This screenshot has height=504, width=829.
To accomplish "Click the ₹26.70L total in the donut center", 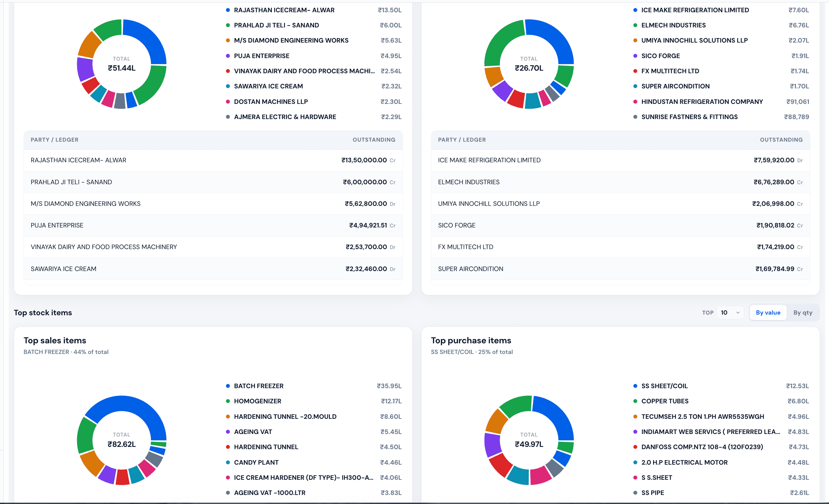I will pyautogui.click(x=529, y=68).
